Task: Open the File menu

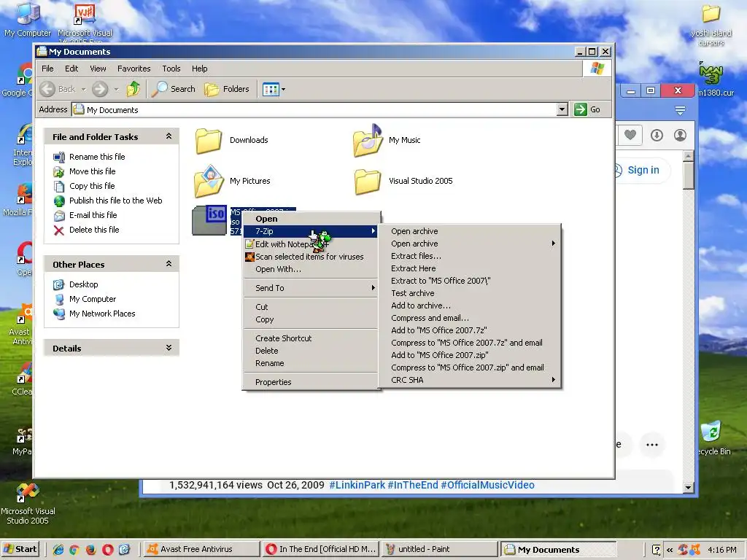Action: click(x=47, y=69)
